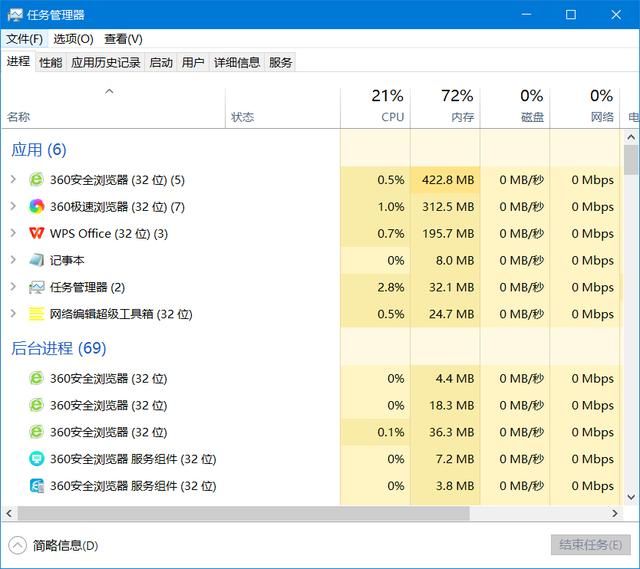Click icon of 360安全浏览器 process using 18.3 MB
Image resolution: width=640 pixels, height=569 pixels.
click(x=36, y=405)
